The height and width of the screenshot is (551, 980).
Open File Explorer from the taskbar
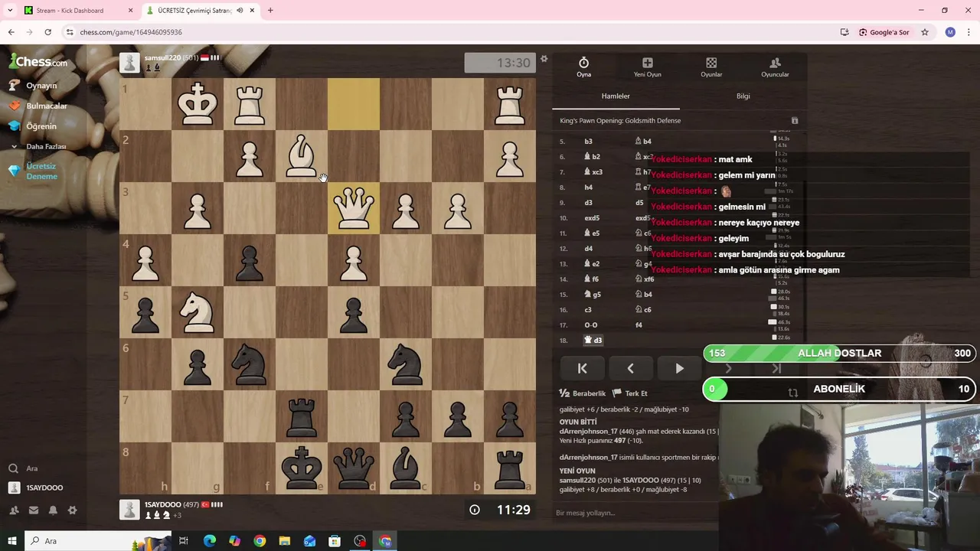coord(284,541)
